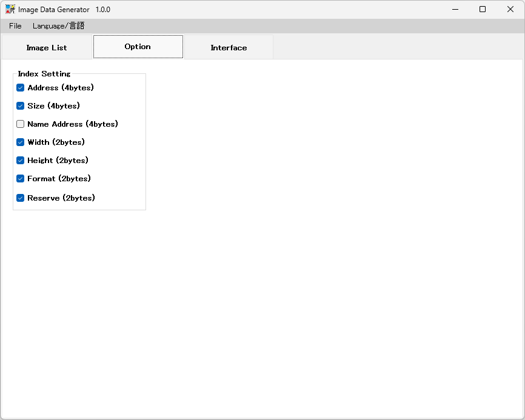Maximize the application window
Viewport: 525px width, 420px height.
[483, 9]
